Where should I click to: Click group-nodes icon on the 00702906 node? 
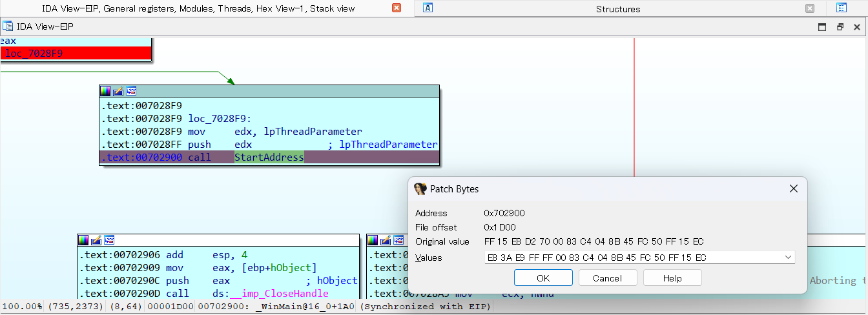(109, 240)
